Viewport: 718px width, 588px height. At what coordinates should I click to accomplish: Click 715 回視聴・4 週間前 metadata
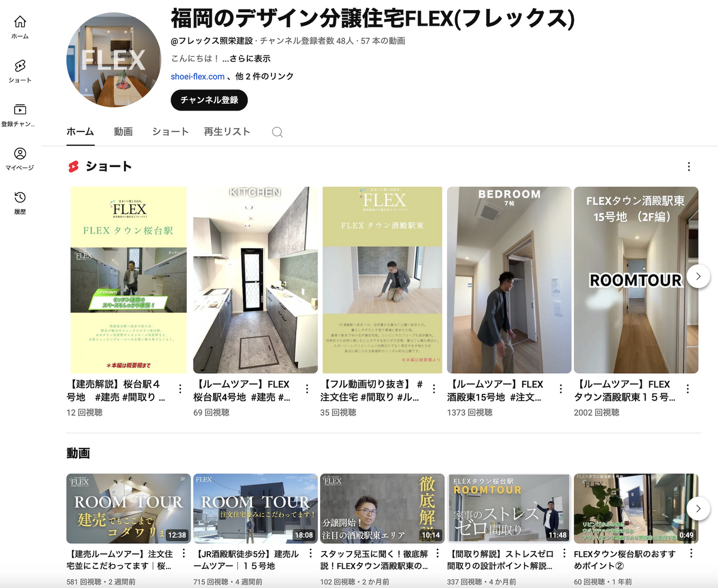[228, 582]
